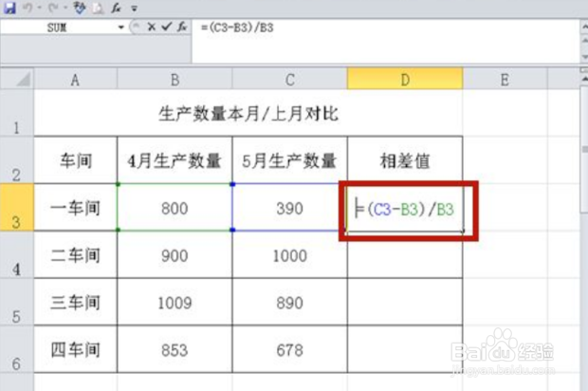Click inside the formula bar text =(C3-B3)/B3

[237, 28]
